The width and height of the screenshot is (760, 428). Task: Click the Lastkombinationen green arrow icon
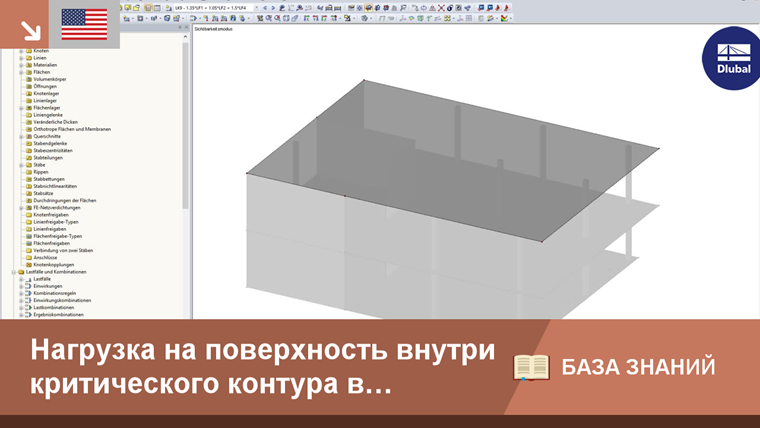29,307
